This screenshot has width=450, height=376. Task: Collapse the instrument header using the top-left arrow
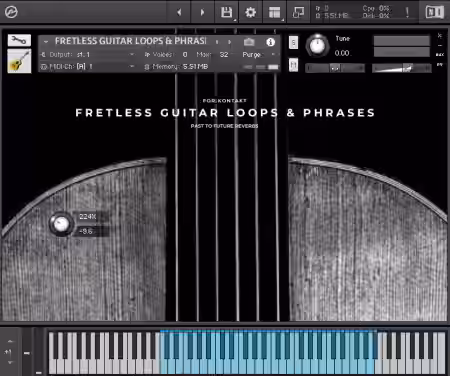46,42
